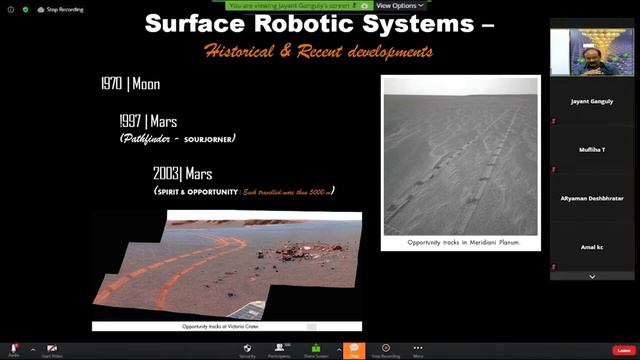The height and width of the screenshot is (360, 640).
Task: Open the Participants panel
Action: click(280, 351)
